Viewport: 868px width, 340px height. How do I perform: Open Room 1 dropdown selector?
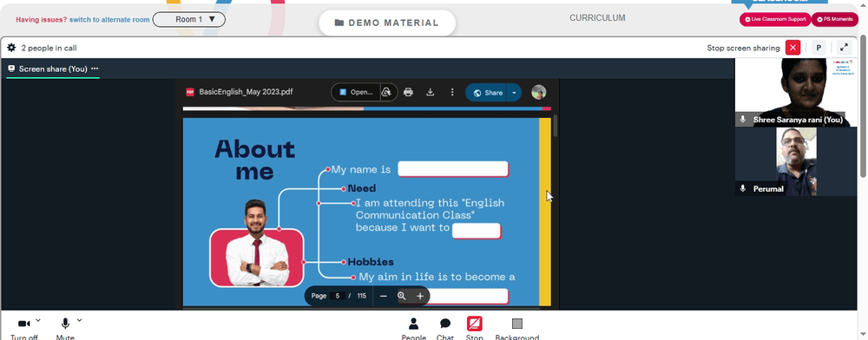(188, 19)
